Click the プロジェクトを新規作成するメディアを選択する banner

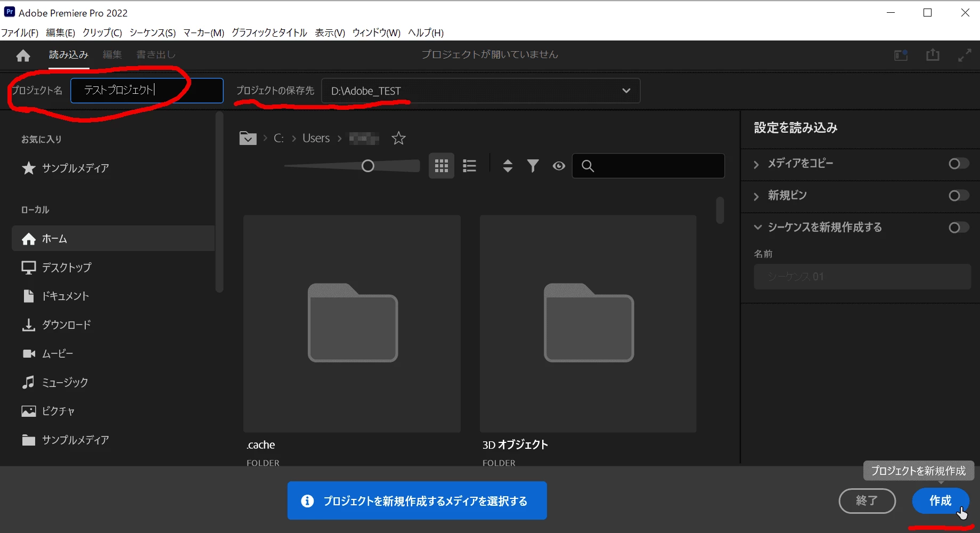[417, 500]
